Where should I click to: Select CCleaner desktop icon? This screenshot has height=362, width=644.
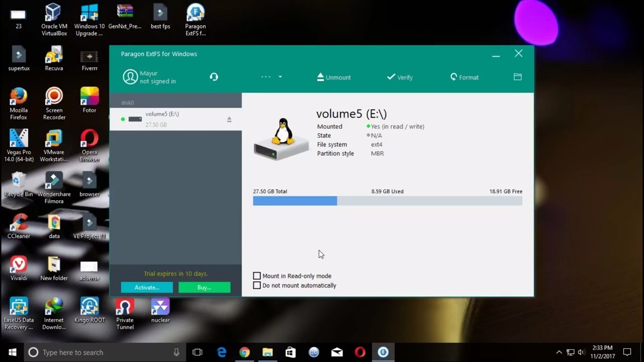tap(19, 226)
